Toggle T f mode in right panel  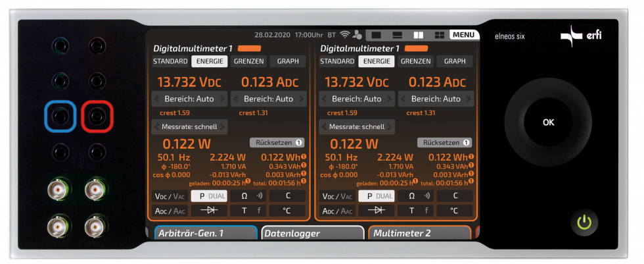(415, 211)
